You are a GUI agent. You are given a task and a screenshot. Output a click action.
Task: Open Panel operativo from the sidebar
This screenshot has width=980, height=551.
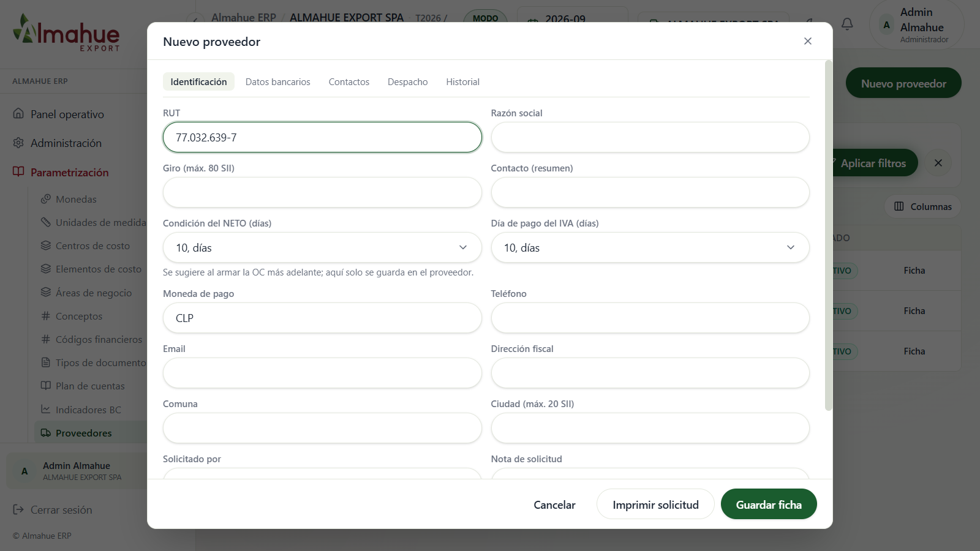point(67,114)
